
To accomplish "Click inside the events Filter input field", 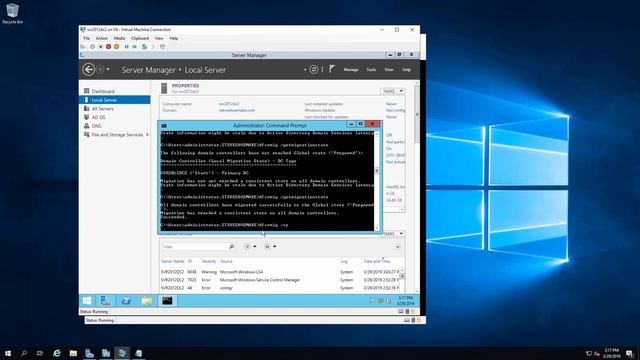I will pos(194,247).
